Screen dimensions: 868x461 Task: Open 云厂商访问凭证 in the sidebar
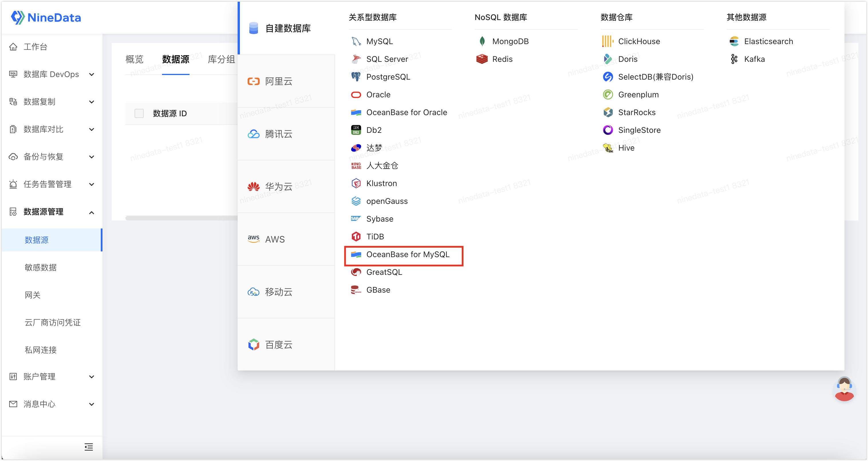52,322
